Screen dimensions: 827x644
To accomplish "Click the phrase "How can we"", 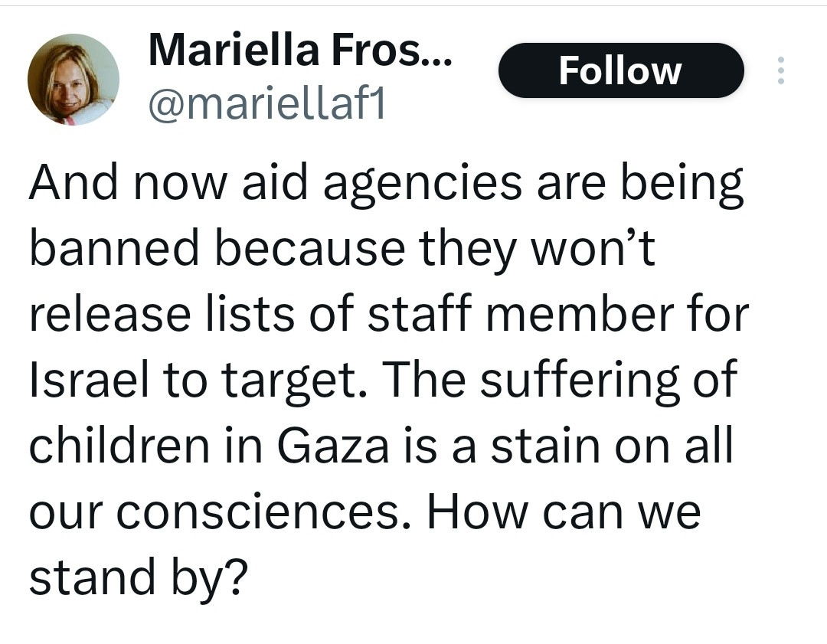I will (x=564, y=513).
